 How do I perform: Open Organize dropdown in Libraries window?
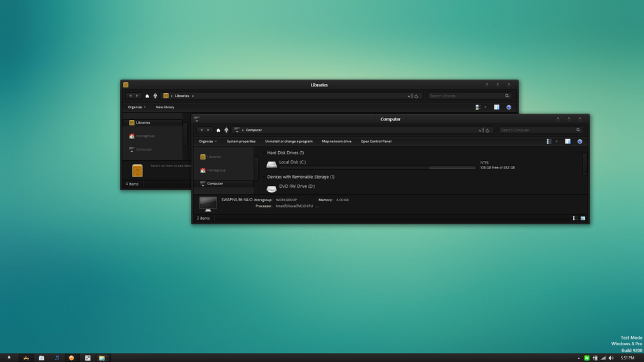(x=136, y=107)
